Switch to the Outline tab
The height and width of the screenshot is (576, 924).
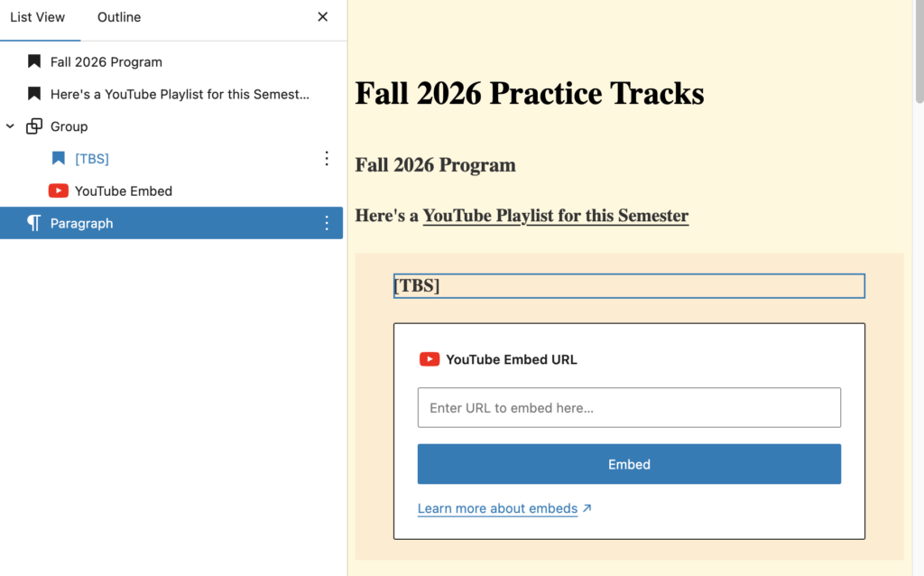(119, 17)
